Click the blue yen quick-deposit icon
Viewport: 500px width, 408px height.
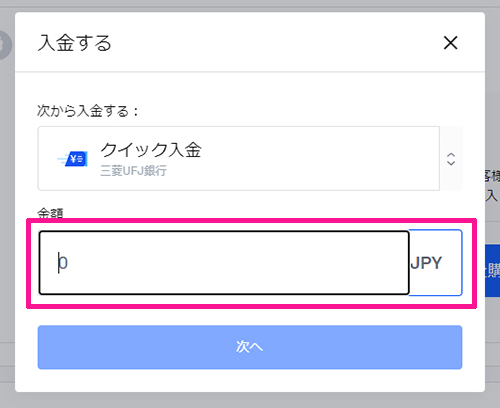[73, 159]
